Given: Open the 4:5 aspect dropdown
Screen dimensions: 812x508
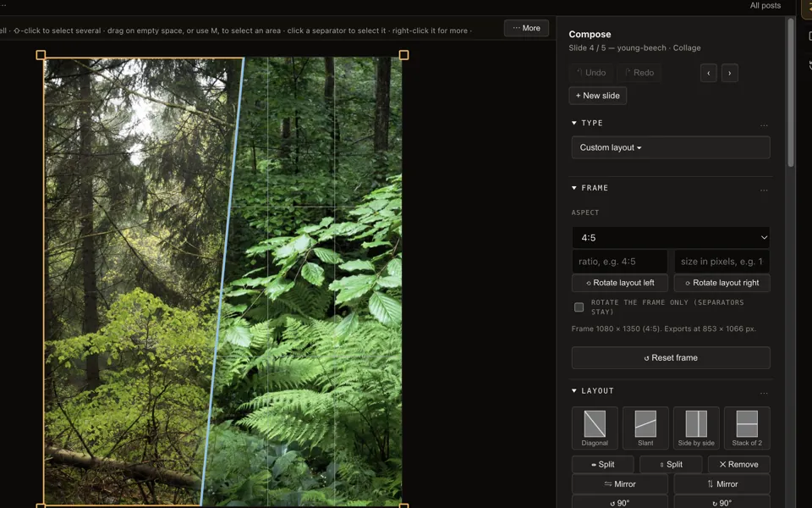Looking at the screenshot, I should tap(671, 238).
